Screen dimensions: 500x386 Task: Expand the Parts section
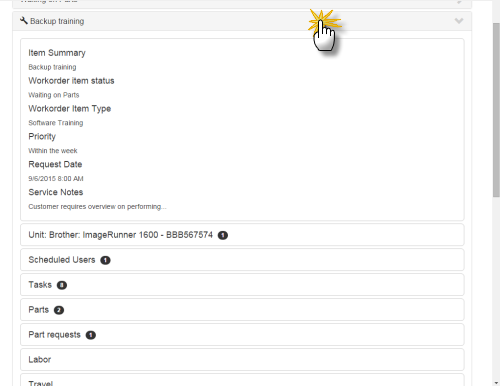coord(242,310)
